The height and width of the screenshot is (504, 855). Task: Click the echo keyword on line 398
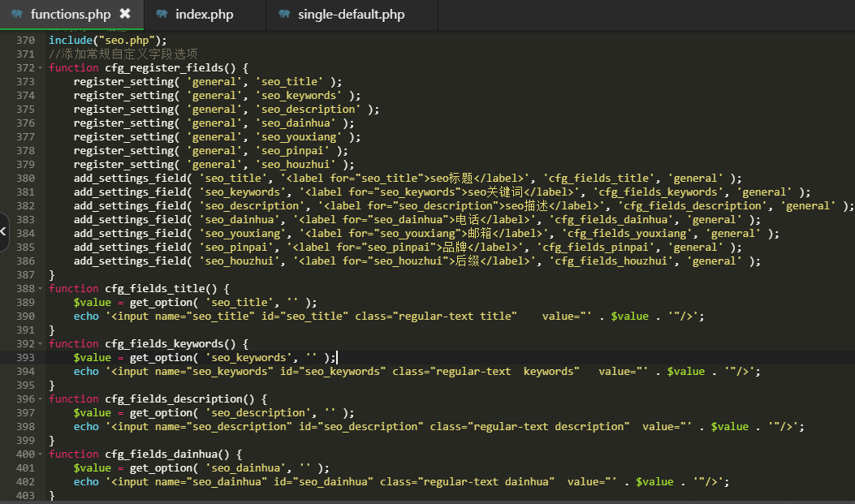86,427
